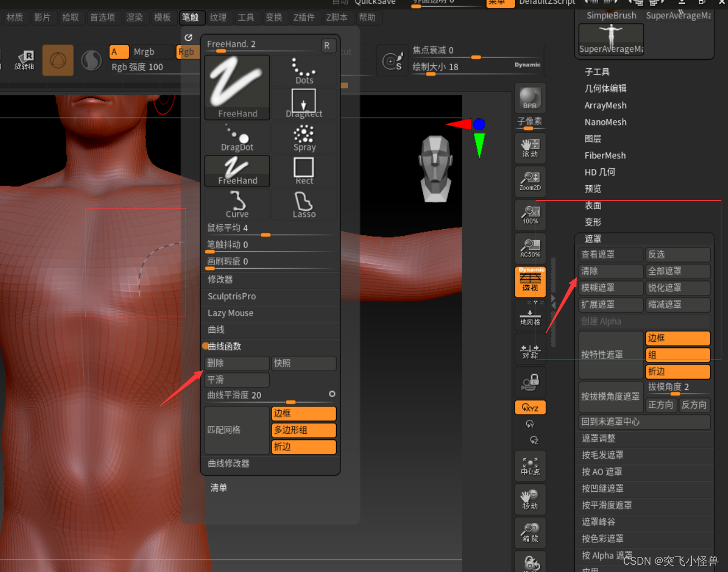Viewport: 728px width, 572px height.
Task: Adjust the 曲线平滑度 slider
Action: (271, 396)
